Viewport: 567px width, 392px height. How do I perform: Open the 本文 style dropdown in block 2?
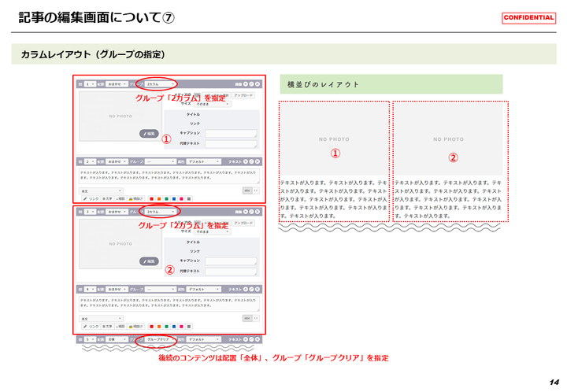point(102,190)
